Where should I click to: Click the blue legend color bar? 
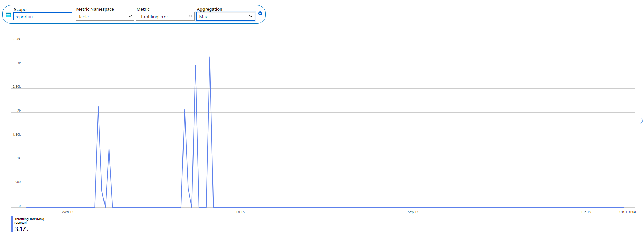(12, 224)
